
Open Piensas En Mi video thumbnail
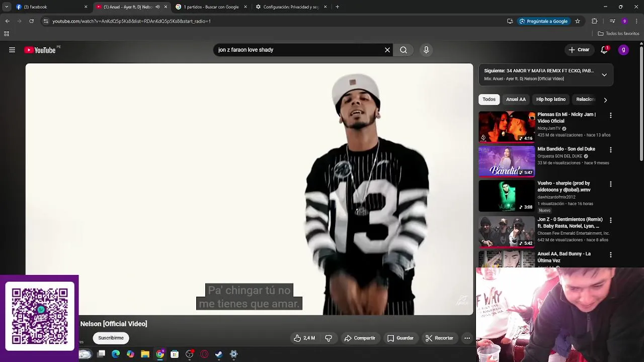point(507,127)
